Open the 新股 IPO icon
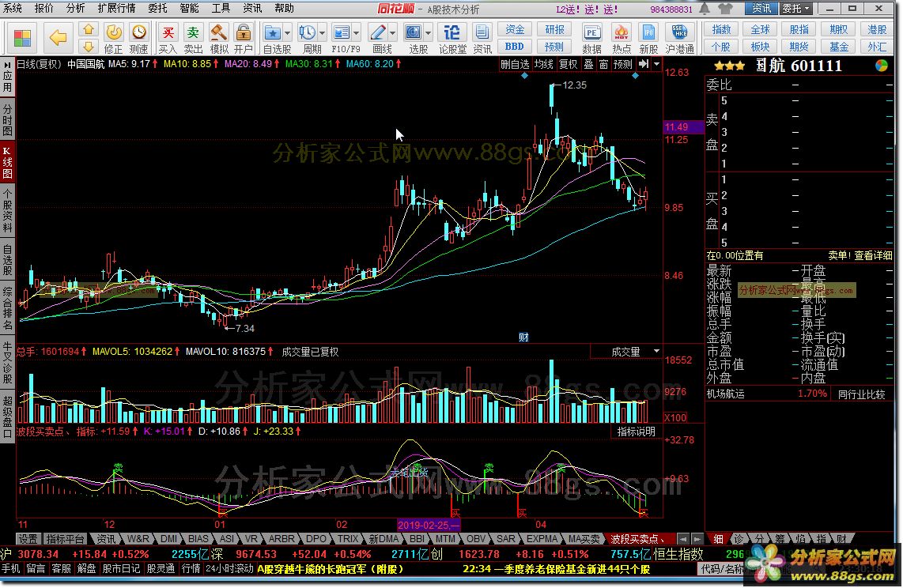903x588 pixels. tap(648, 32)
